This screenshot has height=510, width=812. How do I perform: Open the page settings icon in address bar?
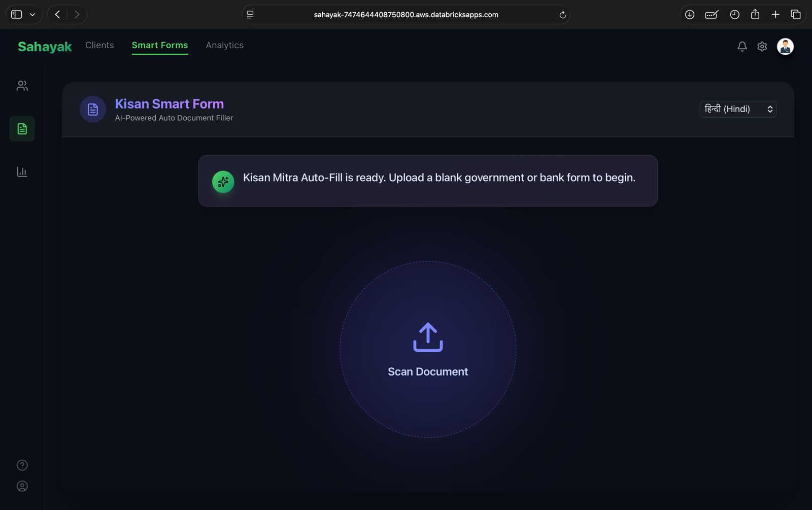(250, 15)
